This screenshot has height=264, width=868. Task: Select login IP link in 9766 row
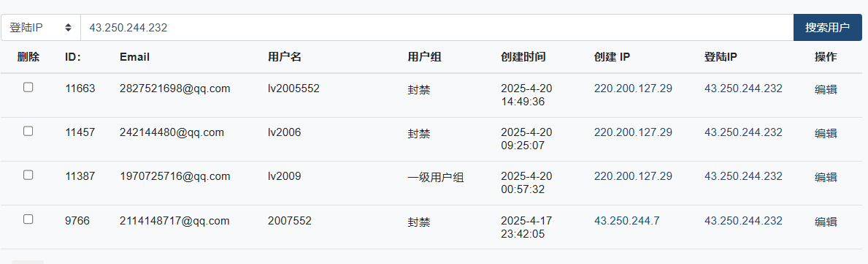743,221
